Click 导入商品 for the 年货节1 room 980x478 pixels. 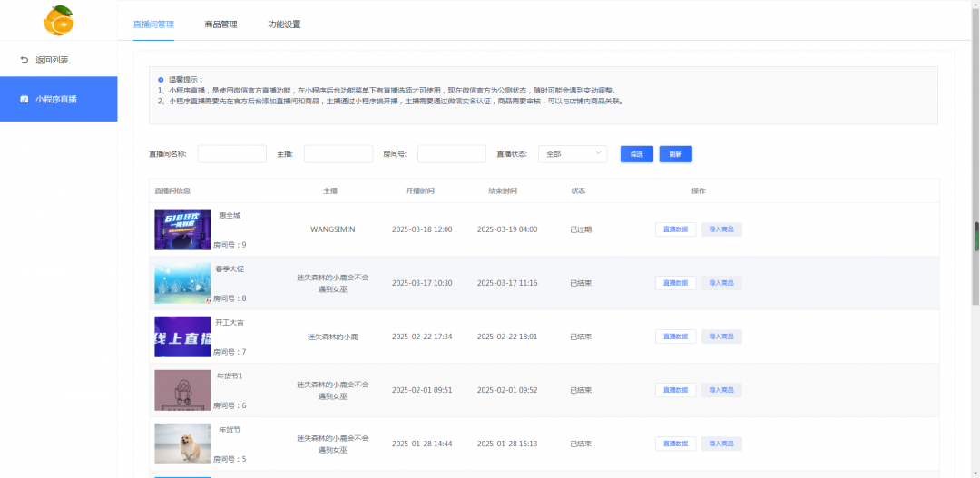(x=721, y=390)
